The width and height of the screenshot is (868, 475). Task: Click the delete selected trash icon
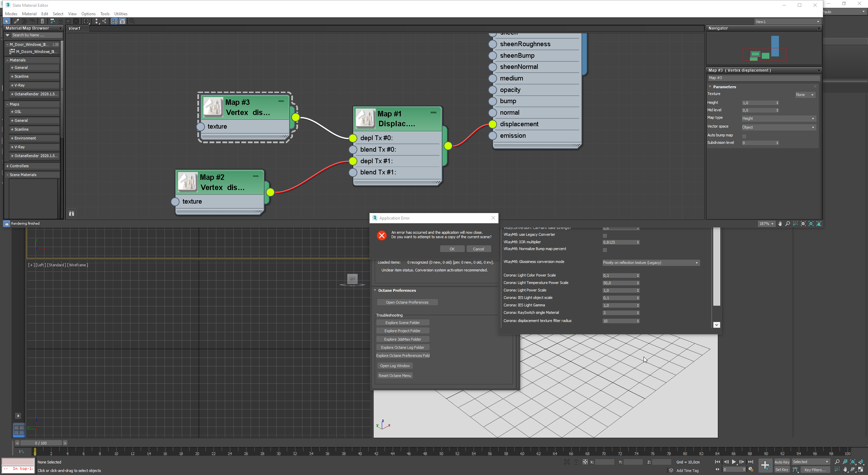pos(42,21)
